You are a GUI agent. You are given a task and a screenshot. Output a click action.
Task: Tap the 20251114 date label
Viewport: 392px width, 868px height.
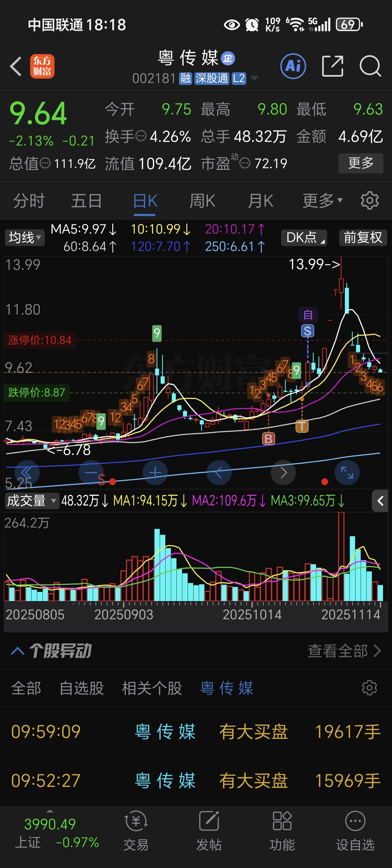point(350,615)
